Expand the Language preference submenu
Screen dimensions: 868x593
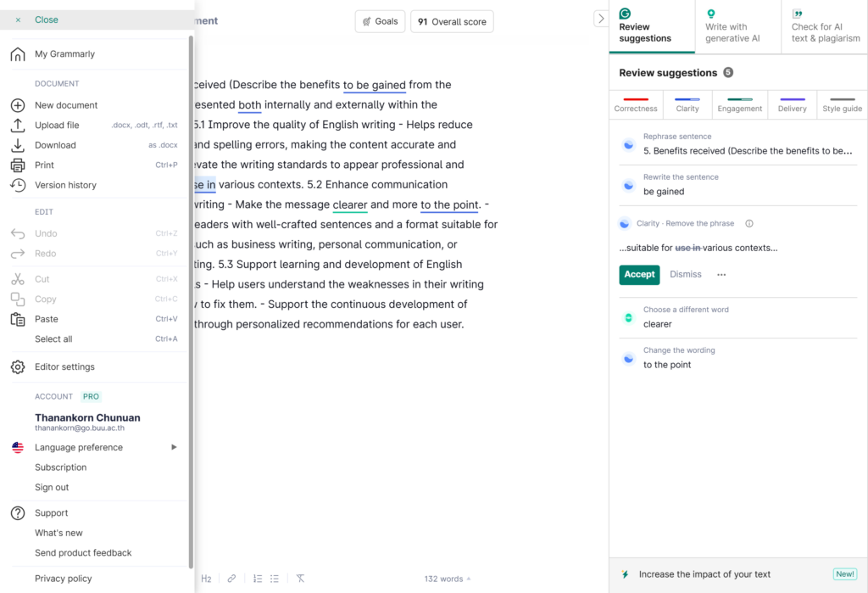174,447
